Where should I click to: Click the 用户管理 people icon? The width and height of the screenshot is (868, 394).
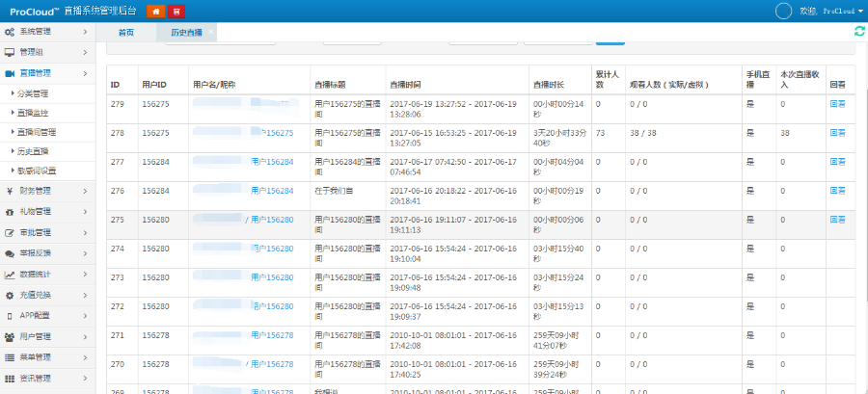(10, 336)
